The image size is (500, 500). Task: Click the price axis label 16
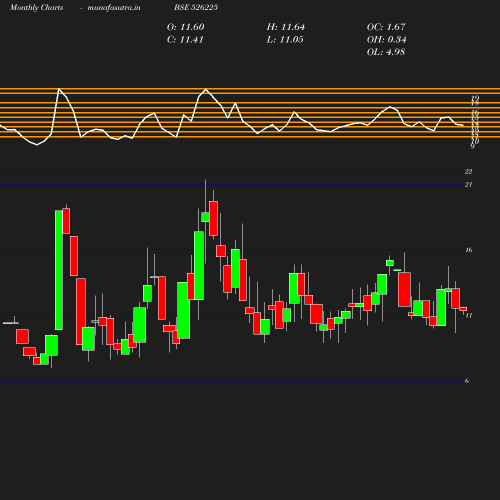469,250
